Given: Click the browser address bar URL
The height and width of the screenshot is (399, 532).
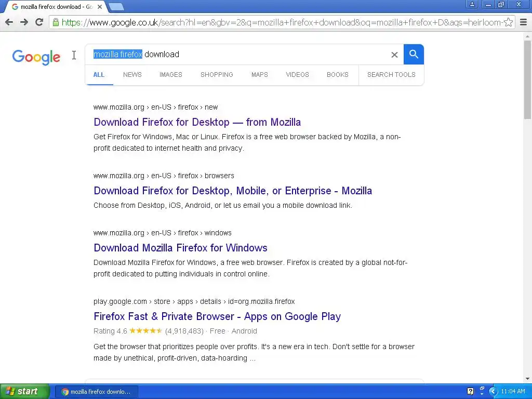Looking at the screenshot, I should coord(282,22).
